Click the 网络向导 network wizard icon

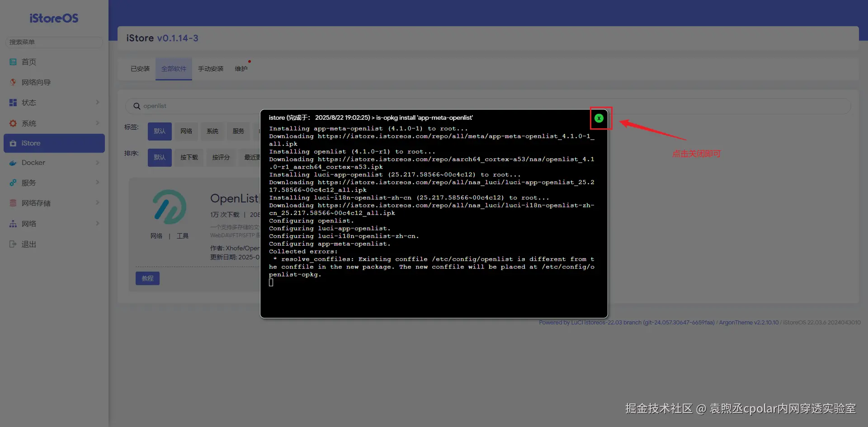(13, 82)
